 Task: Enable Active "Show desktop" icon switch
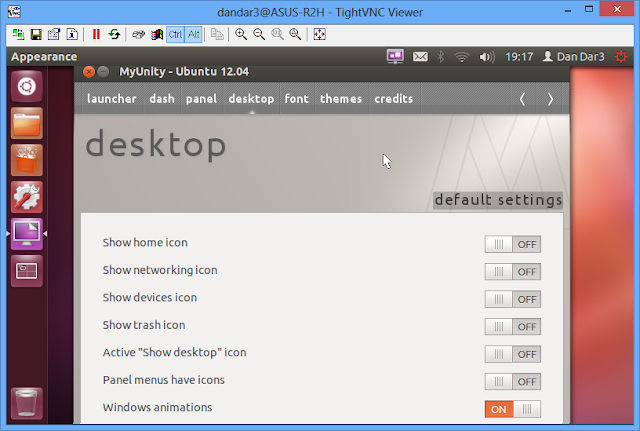pyautogui.click(x=513, y=354)
